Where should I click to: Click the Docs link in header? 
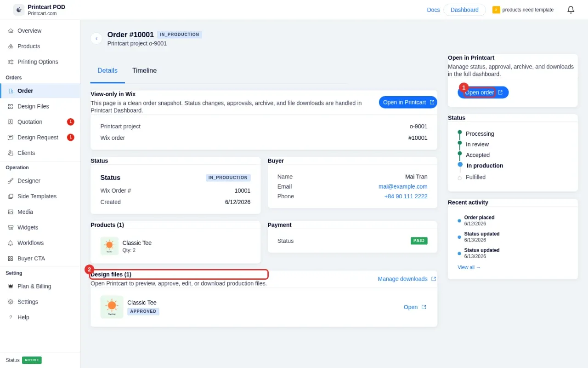(433, 10)
